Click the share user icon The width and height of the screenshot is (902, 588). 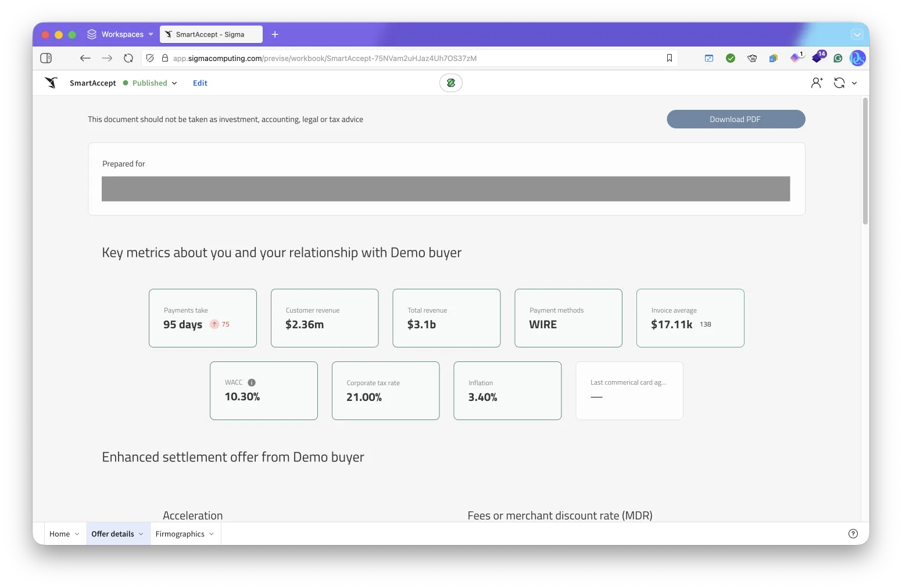[817, 83]
